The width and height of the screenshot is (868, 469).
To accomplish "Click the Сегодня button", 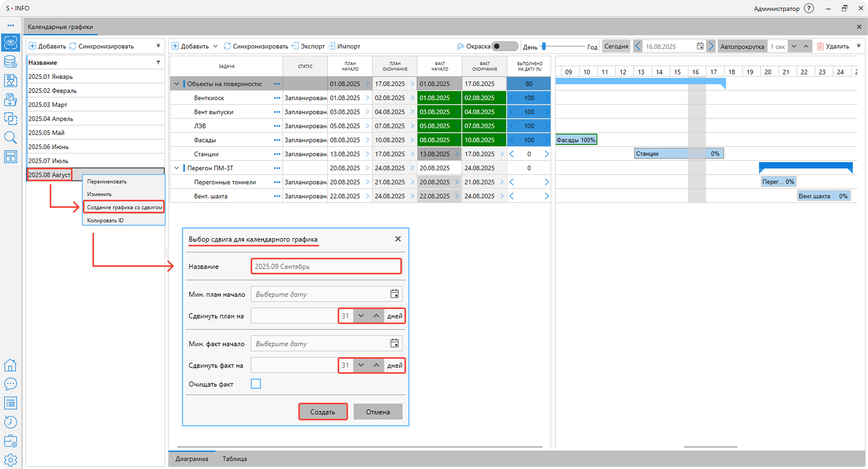I will coord(616,47).
